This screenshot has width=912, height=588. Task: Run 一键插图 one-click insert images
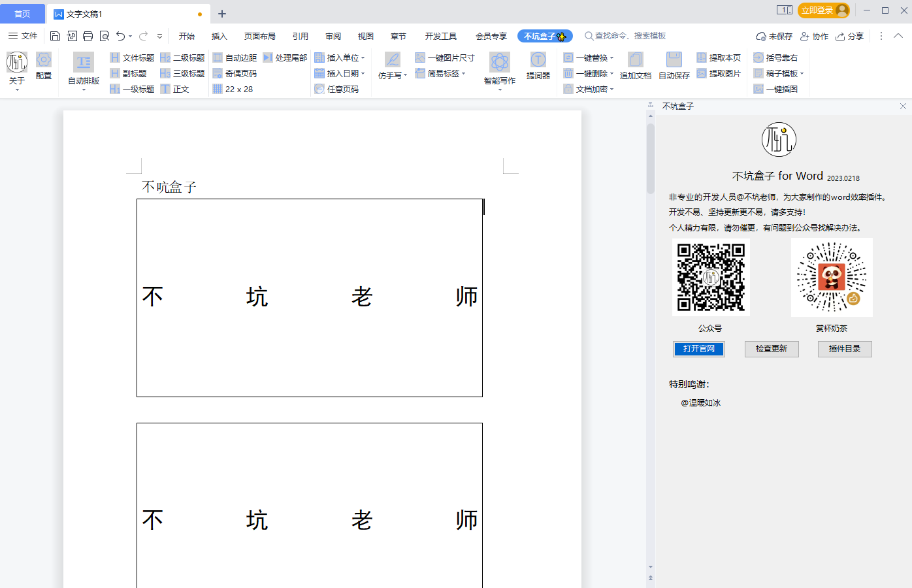(x=775, y=89)
